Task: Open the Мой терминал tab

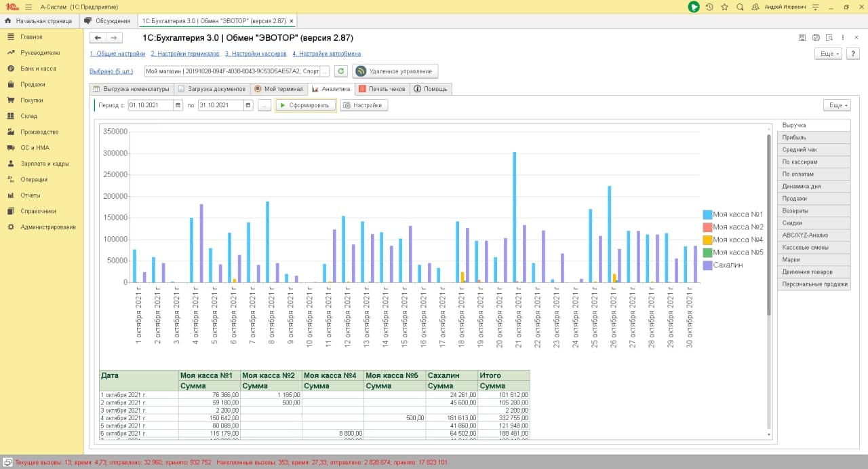Action: point(279,89)
